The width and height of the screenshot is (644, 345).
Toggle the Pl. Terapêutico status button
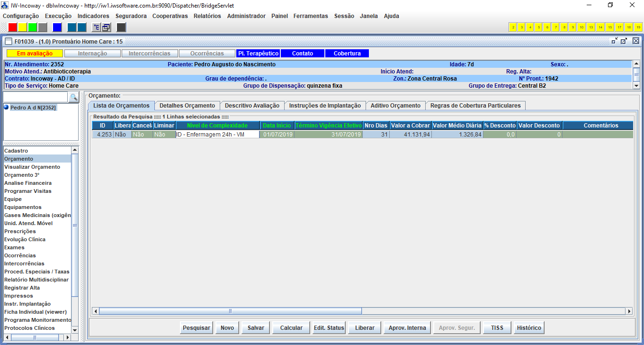[x=258, y=54]
